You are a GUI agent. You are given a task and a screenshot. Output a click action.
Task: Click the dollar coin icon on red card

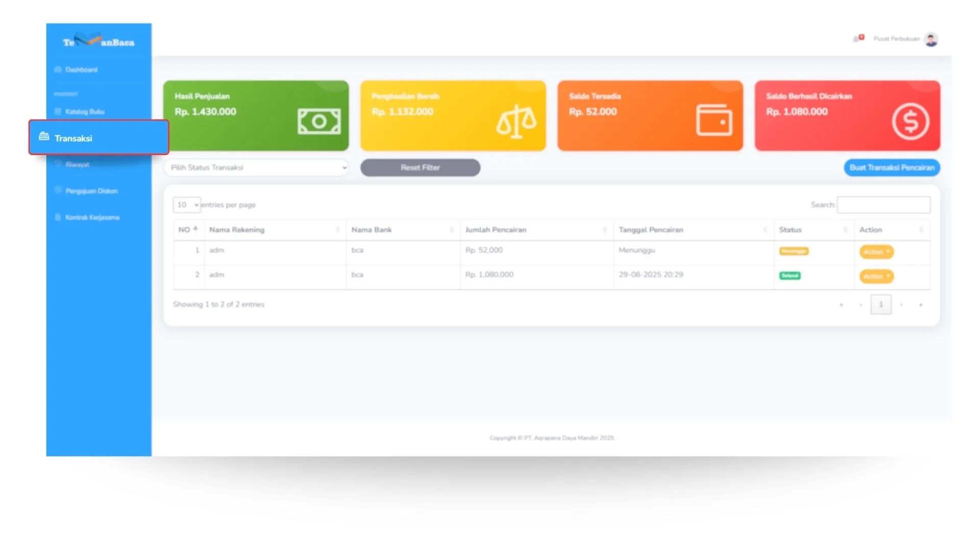(x=911, y=121)
